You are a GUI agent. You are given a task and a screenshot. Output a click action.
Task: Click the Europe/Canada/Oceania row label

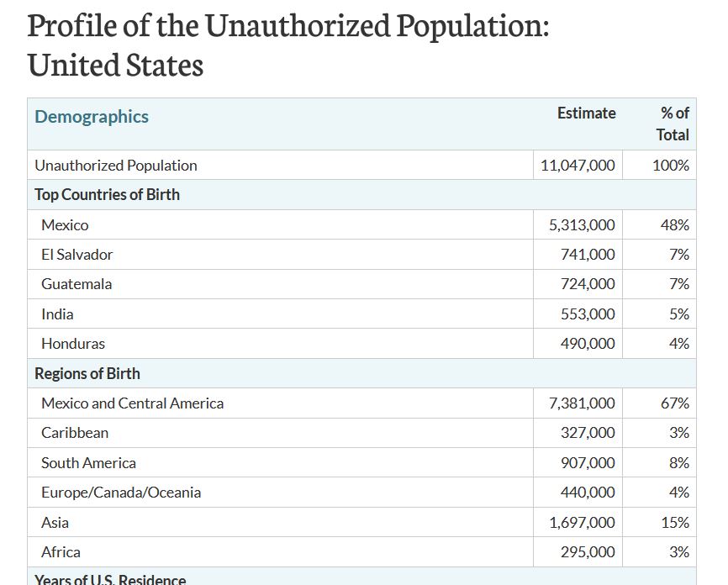[121, 493]
